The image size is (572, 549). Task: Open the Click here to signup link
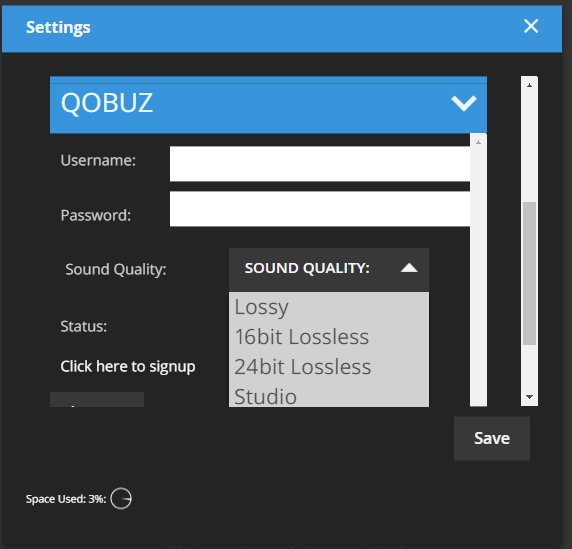click(x=128, y=367)
